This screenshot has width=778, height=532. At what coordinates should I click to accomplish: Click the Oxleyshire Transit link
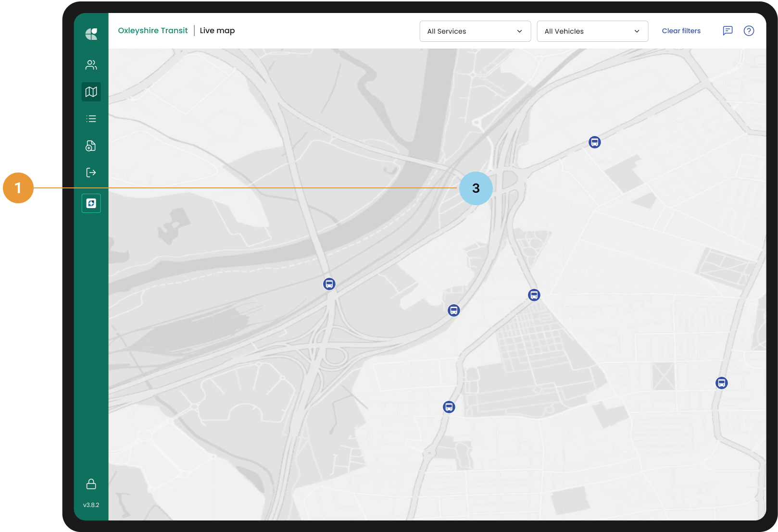[x=153, y=31]
